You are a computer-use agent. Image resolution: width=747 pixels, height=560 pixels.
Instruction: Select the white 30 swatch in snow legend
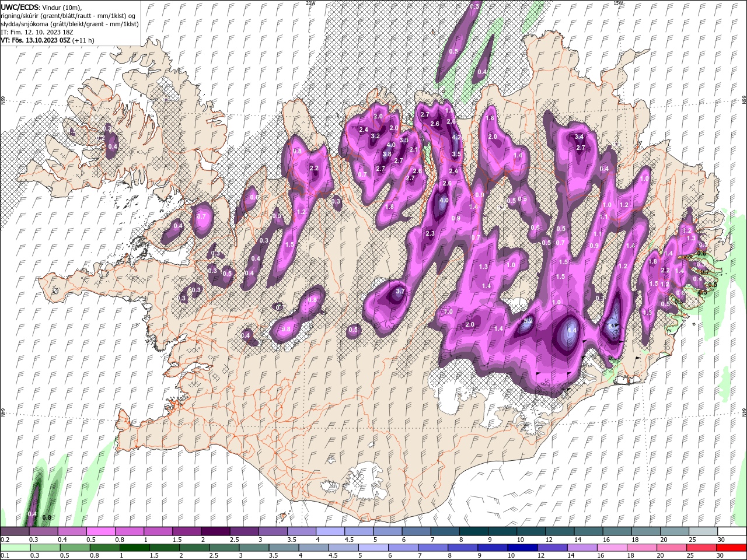coord(731,531)
